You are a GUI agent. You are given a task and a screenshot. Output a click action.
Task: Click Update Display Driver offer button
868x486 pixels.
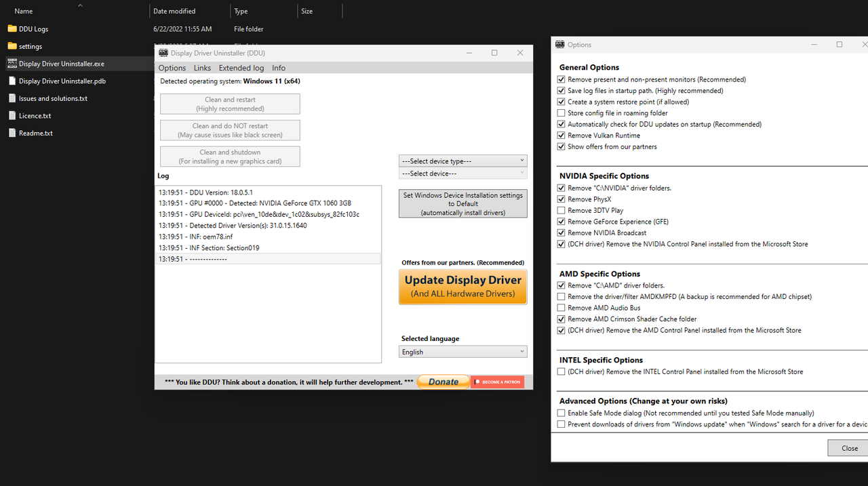[463, 287]
